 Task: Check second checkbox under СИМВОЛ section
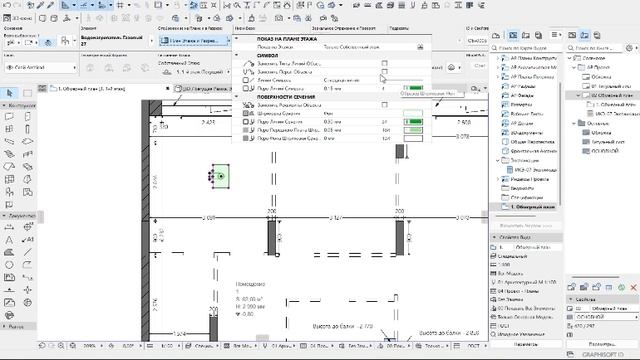(x=384, y=71)
